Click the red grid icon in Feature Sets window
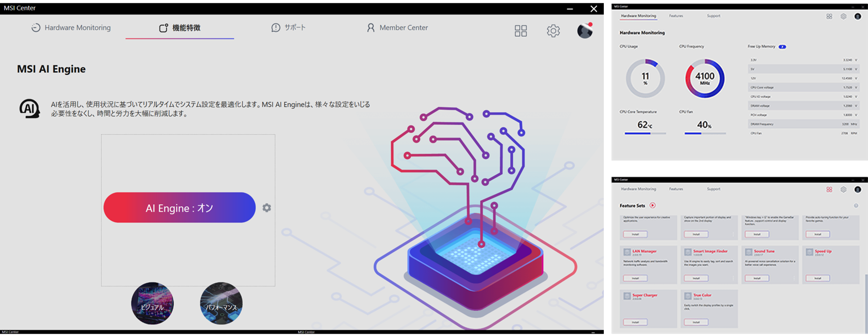Image resolution: width=868 pixels, height=336 pixels. pyautogui.click(x=829, y=190)
